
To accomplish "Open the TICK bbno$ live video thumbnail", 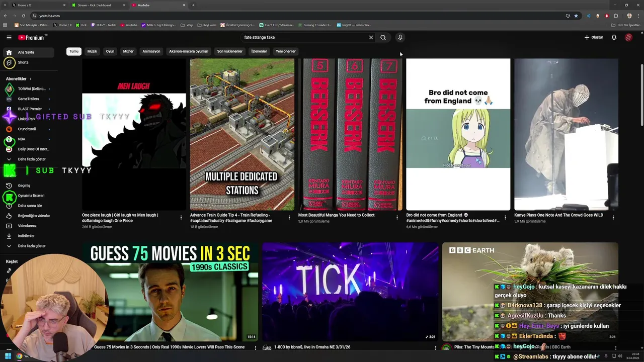I will coord(350,292).
